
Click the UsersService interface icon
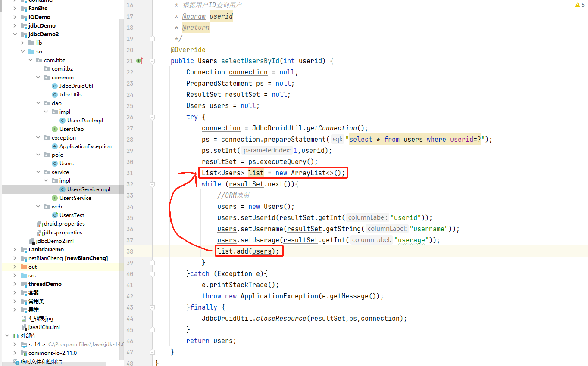click(x=55, y=198)
